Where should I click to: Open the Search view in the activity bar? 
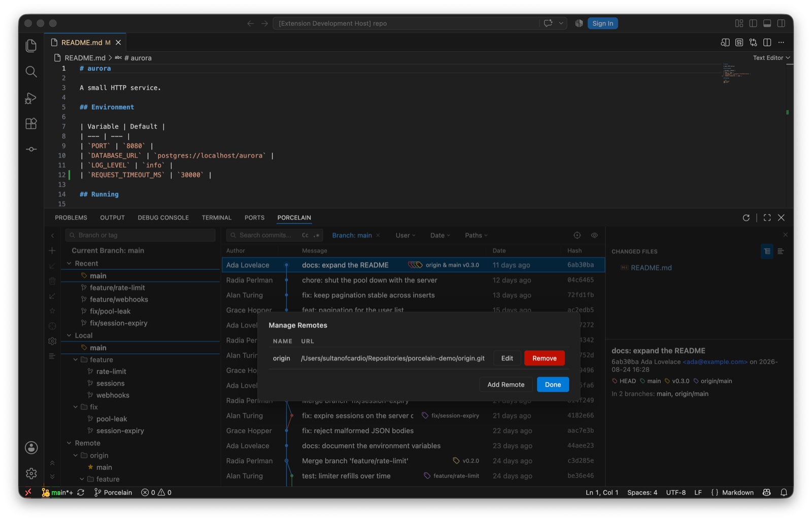pyautogui.click(x=31, y=72)
